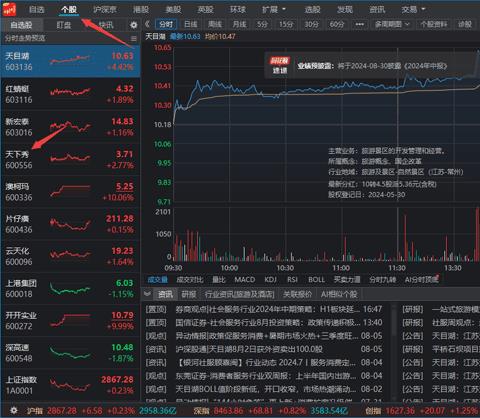Select 红蜻蜓 603116 in watchlist

(x=70, y=94)
